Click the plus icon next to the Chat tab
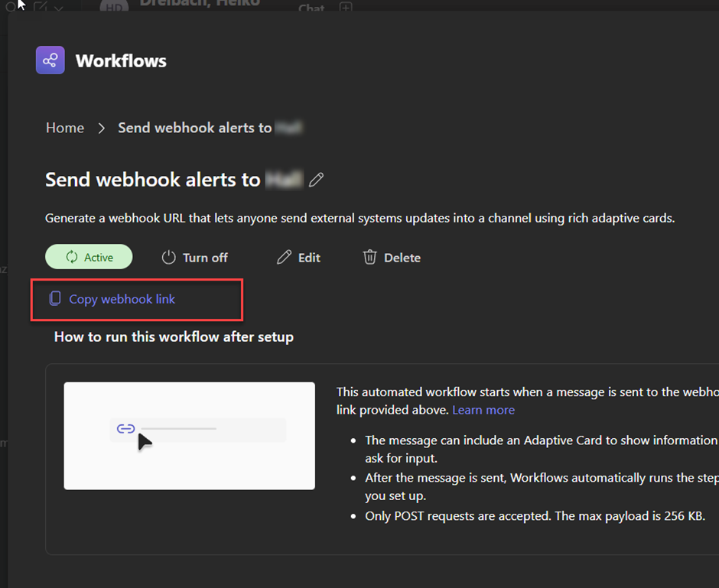Viewport: 719px width, 588px height. click(x=346, y=8)
